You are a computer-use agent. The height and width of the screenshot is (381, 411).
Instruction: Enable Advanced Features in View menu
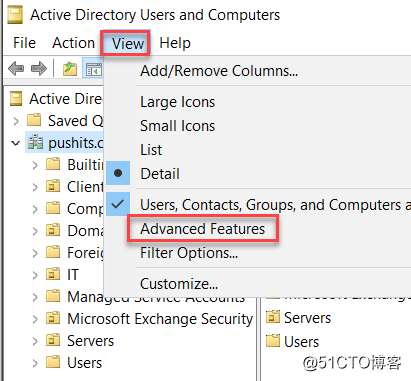tap(202, 229)
